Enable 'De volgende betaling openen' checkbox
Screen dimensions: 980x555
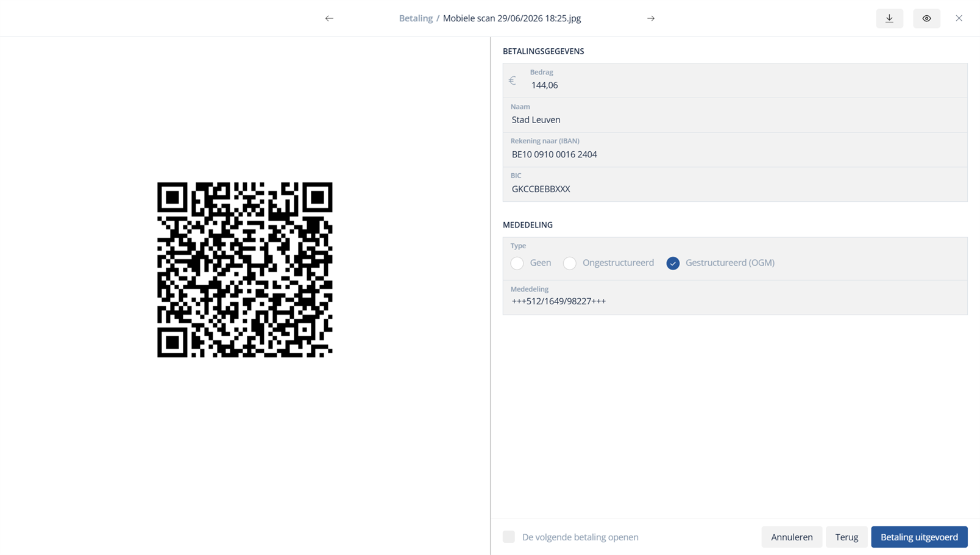(509, 537)
